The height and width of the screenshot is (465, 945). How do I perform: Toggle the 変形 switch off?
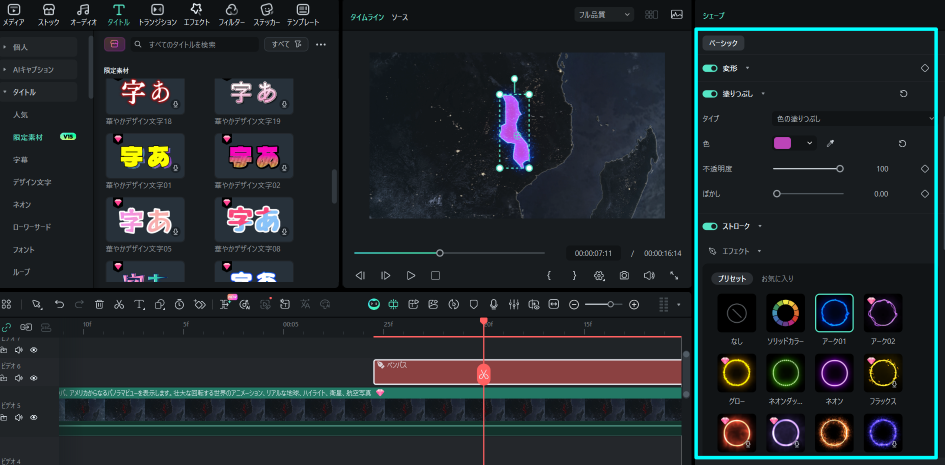pos(710,69)
